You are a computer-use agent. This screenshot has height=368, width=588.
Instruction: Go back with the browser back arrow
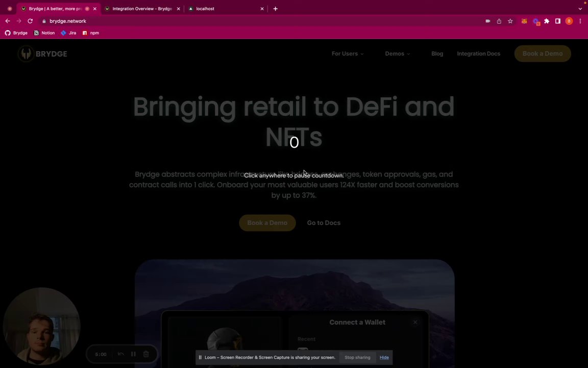8,21
